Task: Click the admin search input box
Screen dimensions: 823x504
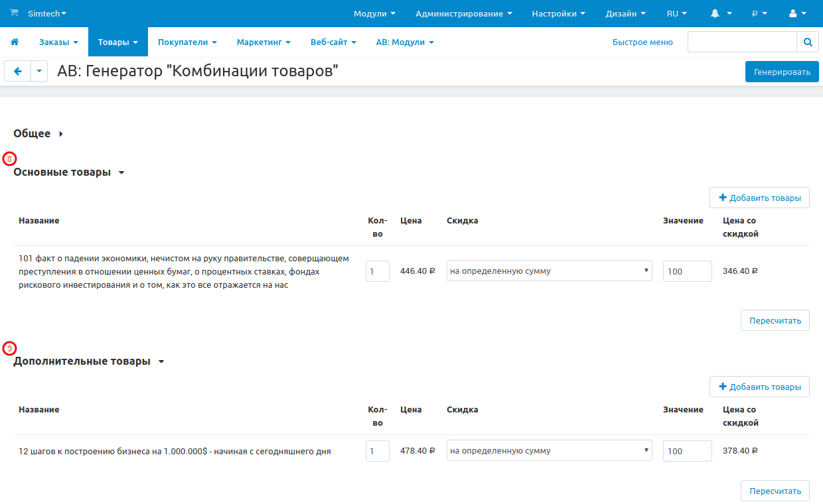Action: (742, 41)
